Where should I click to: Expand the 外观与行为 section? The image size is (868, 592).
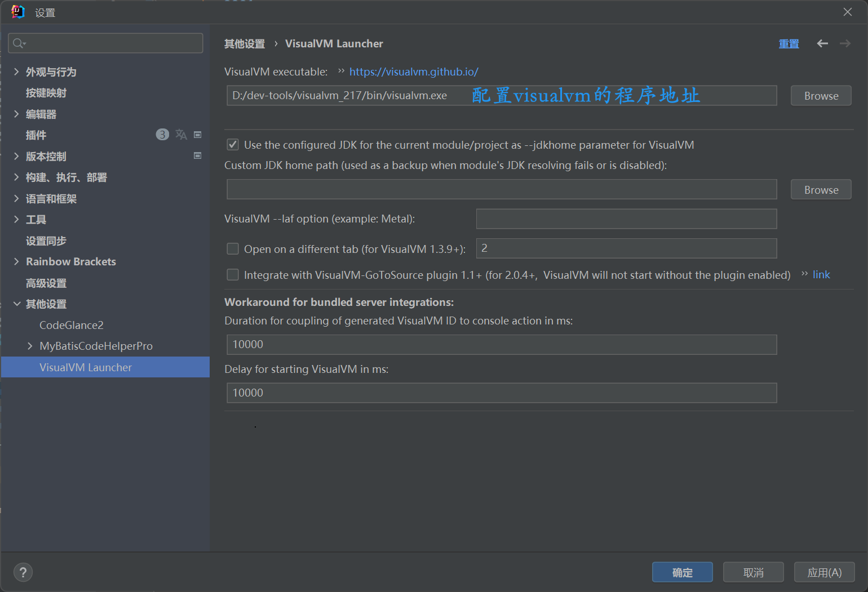point(16,72)
